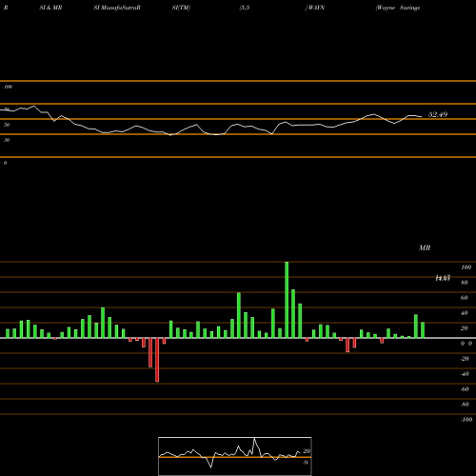Click the MR axis label -20
476x476 pixels.
point(465,359)
